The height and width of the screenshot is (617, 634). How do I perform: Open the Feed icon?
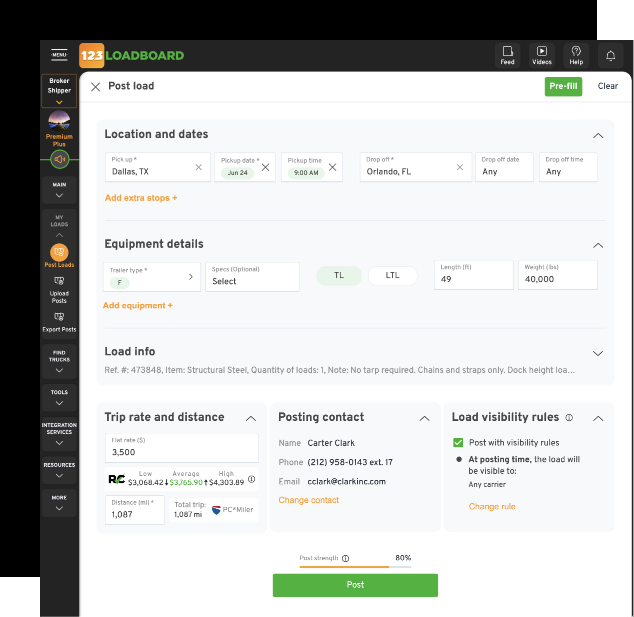tap(507, 55)
